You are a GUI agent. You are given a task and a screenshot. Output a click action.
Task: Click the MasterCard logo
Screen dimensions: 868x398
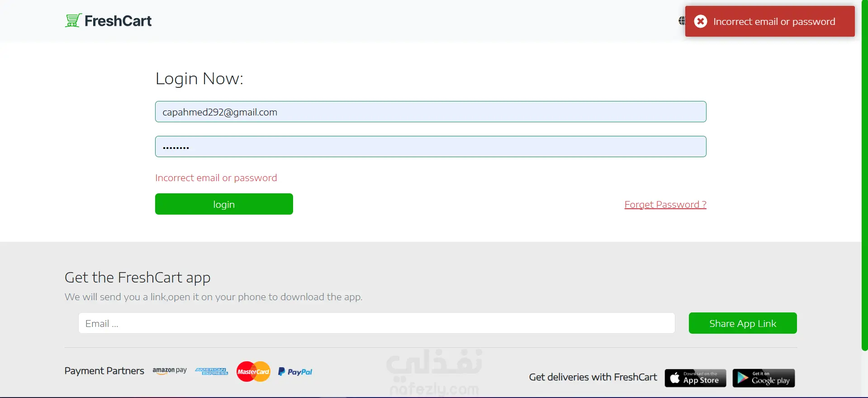click(253, 371)
